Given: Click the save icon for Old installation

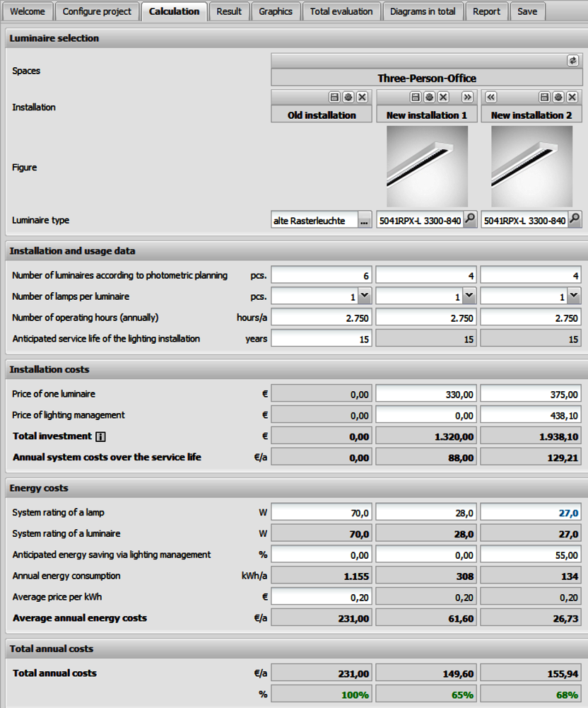Looking at the screenshot, I should tap(334, 97).
